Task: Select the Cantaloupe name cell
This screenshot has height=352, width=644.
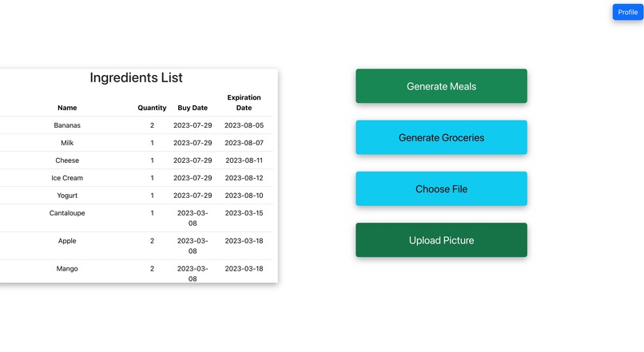Action: 67,213
